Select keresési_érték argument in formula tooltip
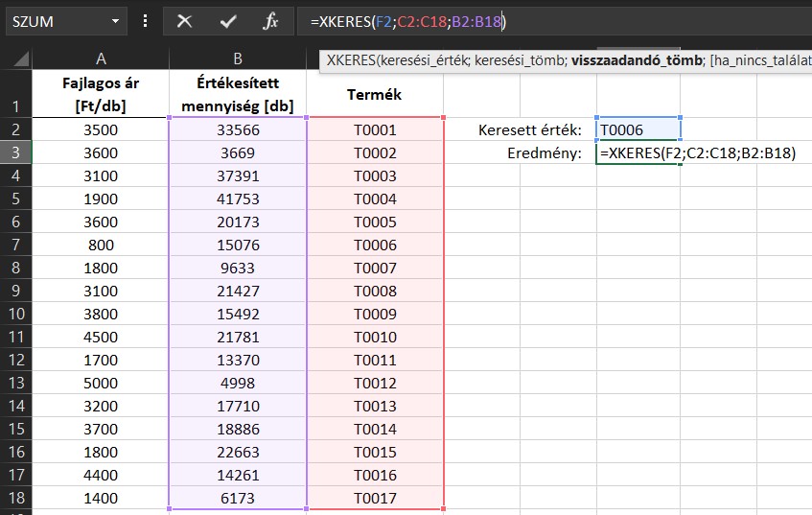 pyautogui.click(x=416, y=60)
